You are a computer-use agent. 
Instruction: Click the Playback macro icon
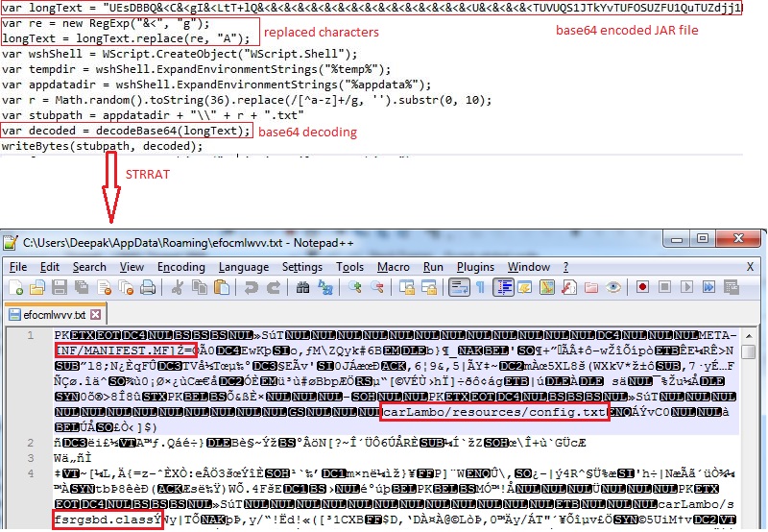[x=686, y=287]
